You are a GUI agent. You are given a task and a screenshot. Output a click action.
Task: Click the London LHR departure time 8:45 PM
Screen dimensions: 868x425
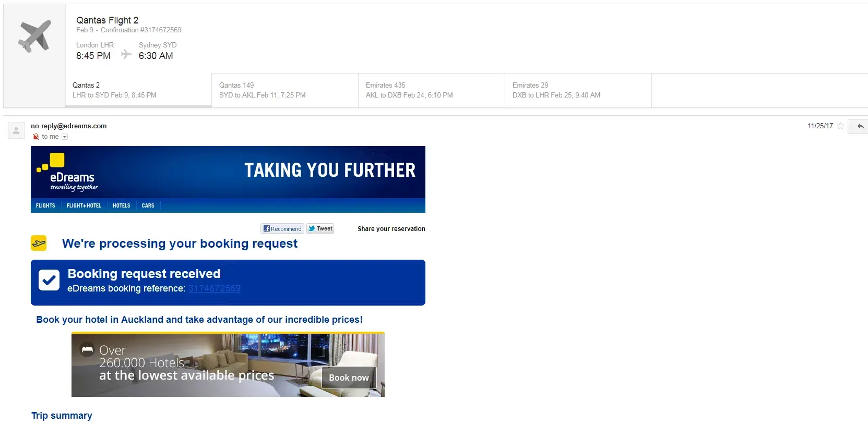[93, 56]
